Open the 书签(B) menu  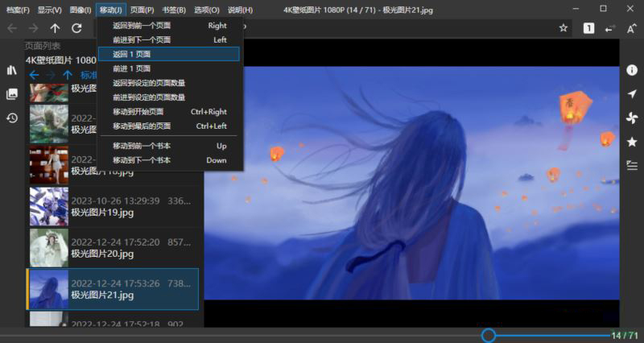coord(174,10)
